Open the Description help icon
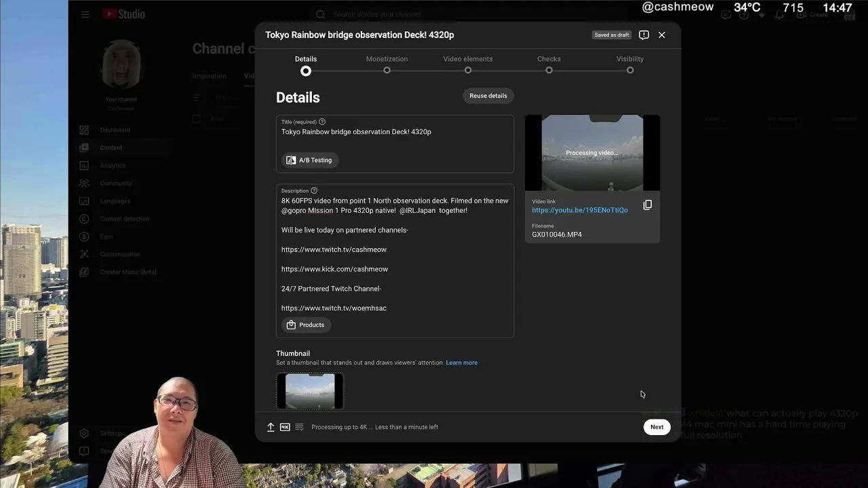Viewport: 868px width, 488px height. click(x=314, y=190)
